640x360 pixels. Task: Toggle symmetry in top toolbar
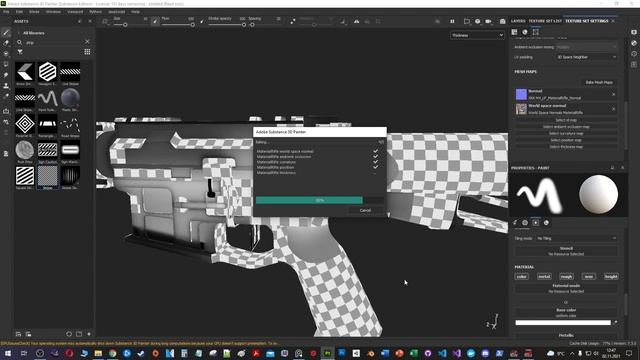coord(356,21)
